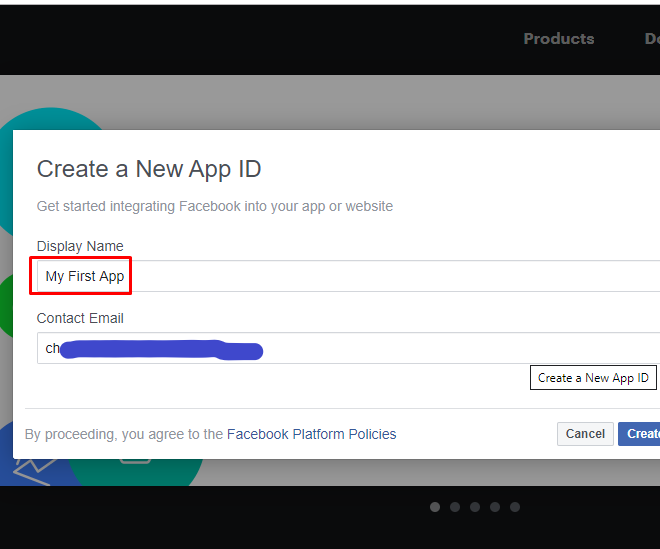
Task: Click the 'Contact Email' label
Action: [x=80, y=318]
